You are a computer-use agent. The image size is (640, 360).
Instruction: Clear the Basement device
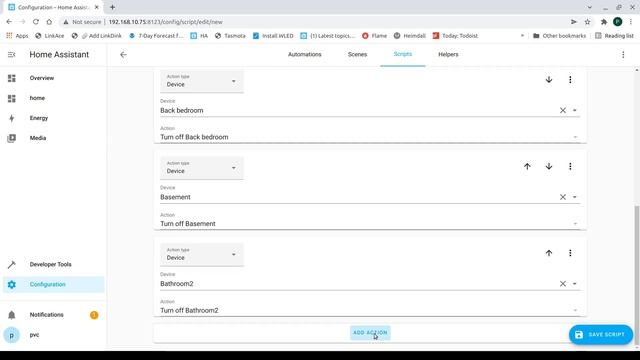tap(562, 197)
